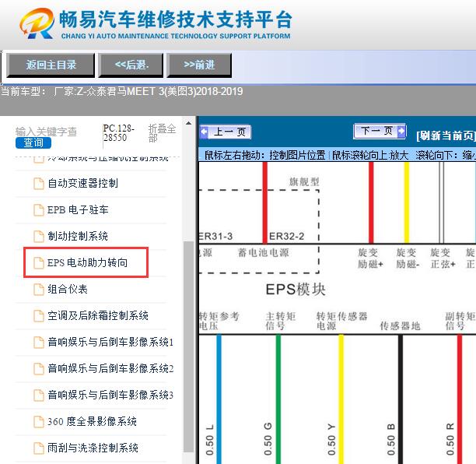Select EPS 电动助力转向 tree item
Viewport: 476px width, 464px height.
[86, 262]
